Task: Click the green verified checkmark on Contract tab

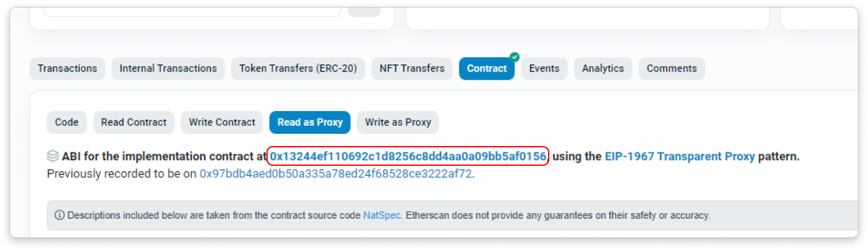Action: tap(514, 57)
